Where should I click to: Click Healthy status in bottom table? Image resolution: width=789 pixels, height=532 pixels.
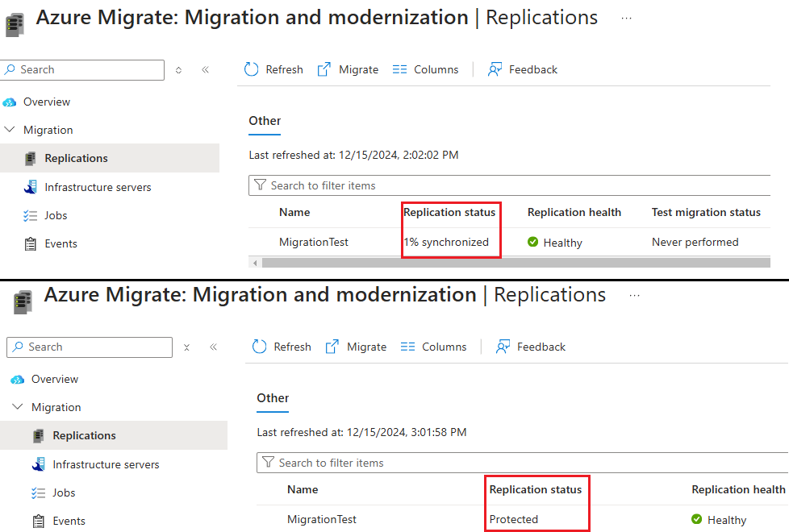tap(719, 519)
